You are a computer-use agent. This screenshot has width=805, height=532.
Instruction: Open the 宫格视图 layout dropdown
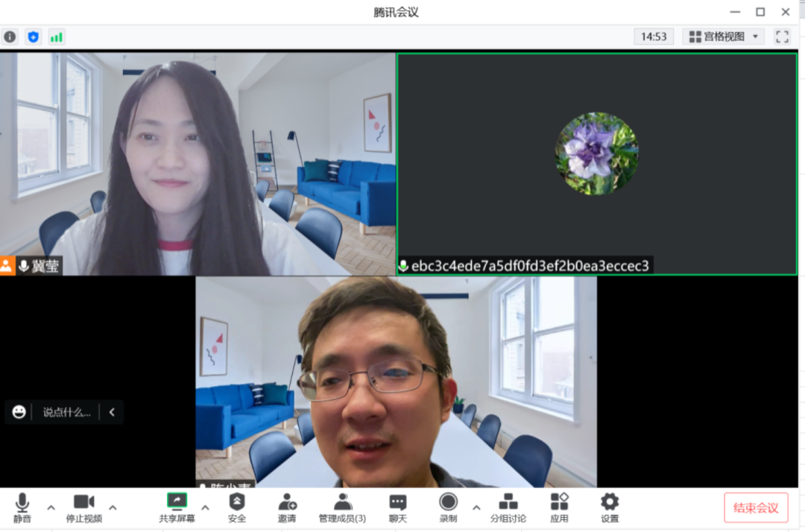coord(724,37)
